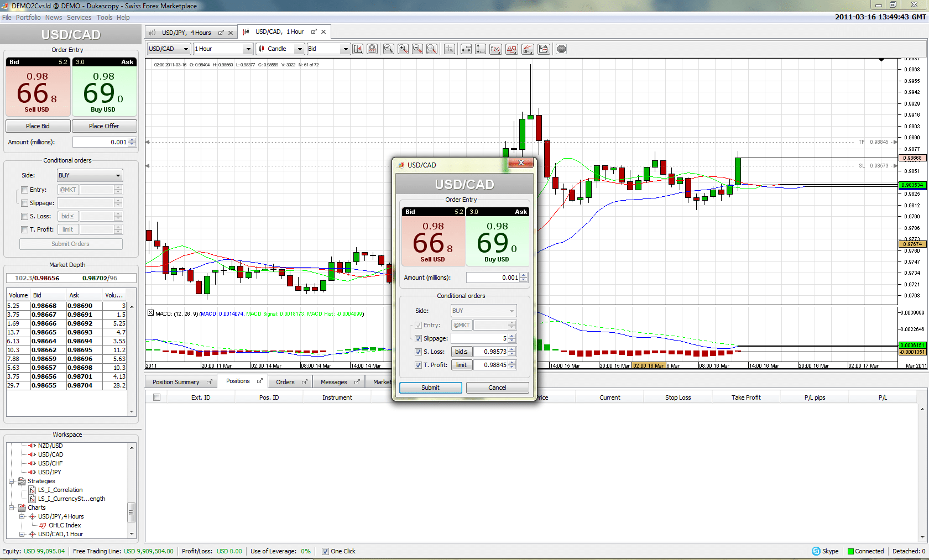Zoom in with the plus magnifier icon
Viewport: 929px width, 560px height.
[403, 49]
